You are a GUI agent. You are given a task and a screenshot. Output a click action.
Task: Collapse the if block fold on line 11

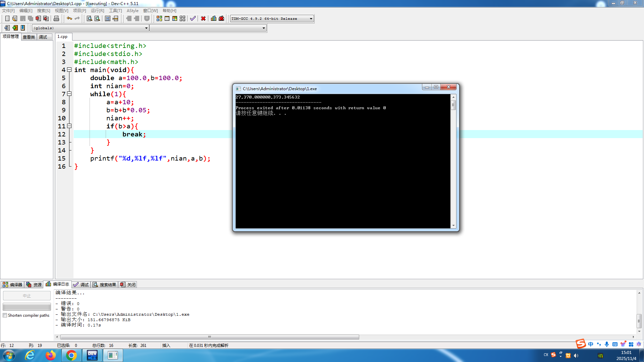coord(69,126)
